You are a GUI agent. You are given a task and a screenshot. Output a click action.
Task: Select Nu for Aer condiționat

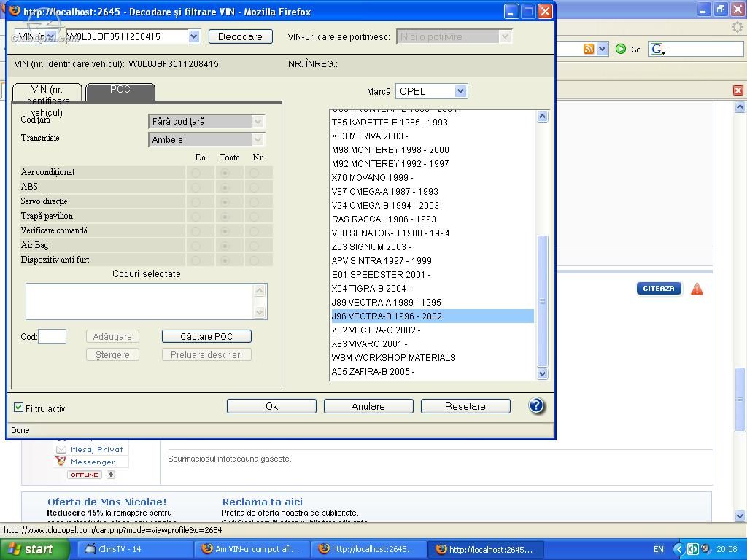[x=255, y=172]
